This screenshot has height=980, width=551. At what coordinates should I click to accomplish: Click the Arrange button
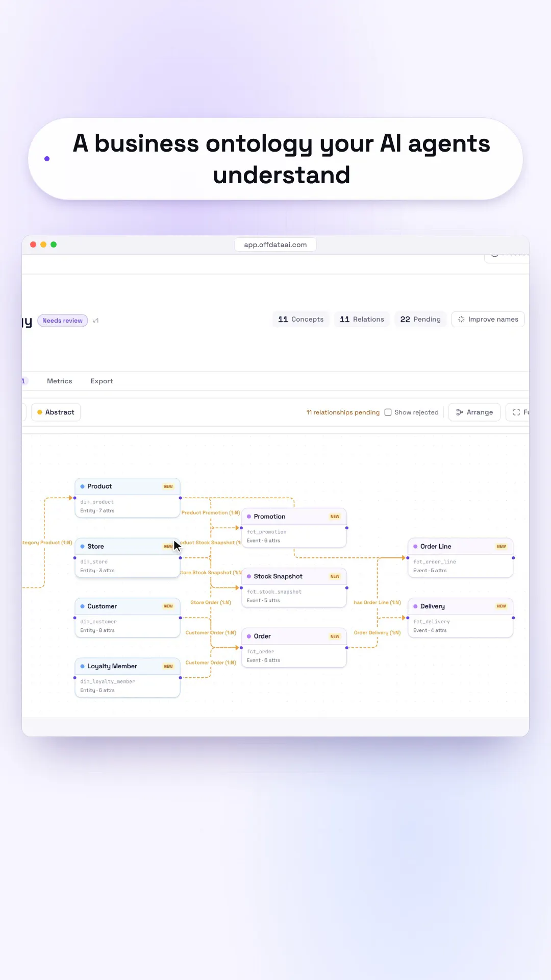(x=474, y=412)
